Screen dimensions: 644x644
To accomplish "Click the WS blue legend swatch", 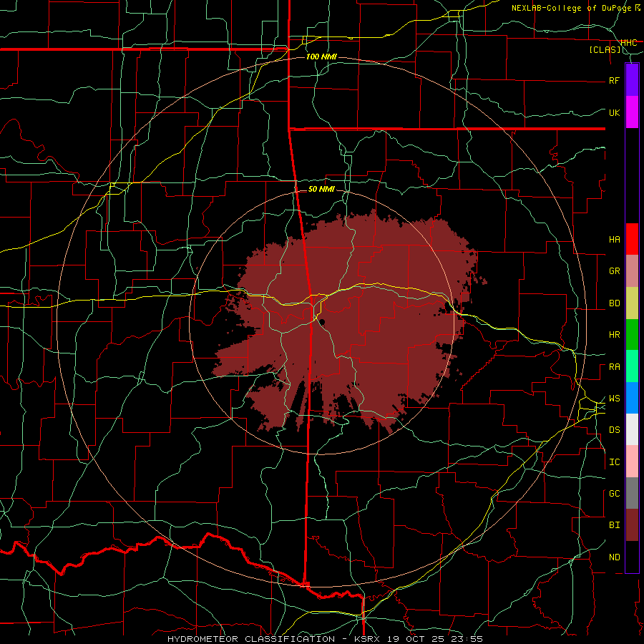I will click(x=632, y=398).
